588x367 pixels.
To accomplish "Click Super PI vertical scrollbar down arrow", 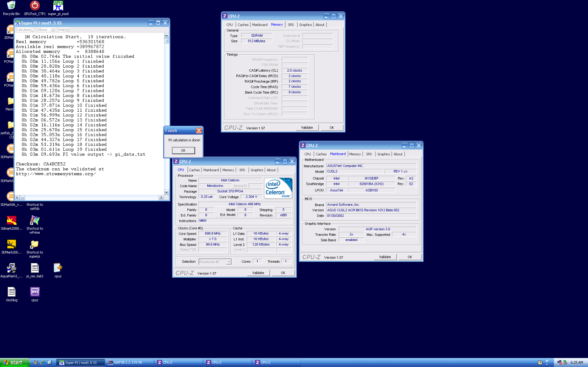I will (166, 192).
